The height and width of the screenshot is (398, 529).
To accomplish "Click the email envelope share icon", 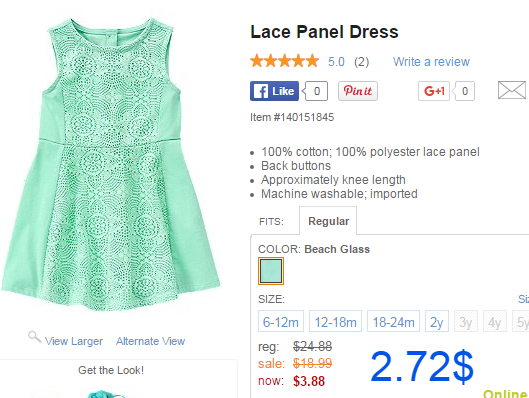I will point(512,90).
